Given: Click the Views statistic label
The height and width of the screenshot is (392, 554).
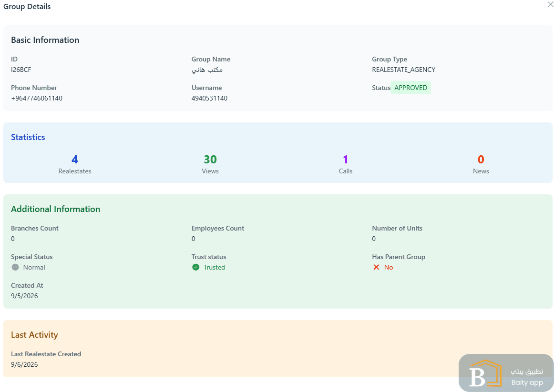Looking at the screenshot, I should click(210, 171).
